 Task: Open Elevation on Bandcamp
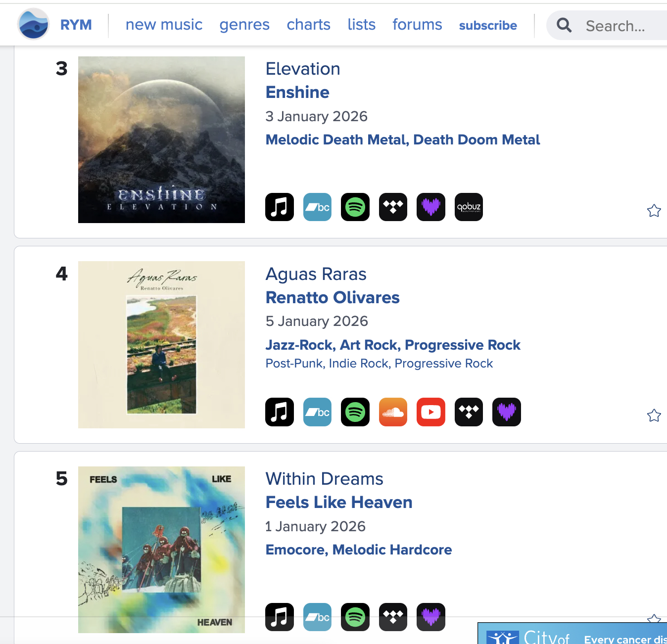click(x=317, y=207)
